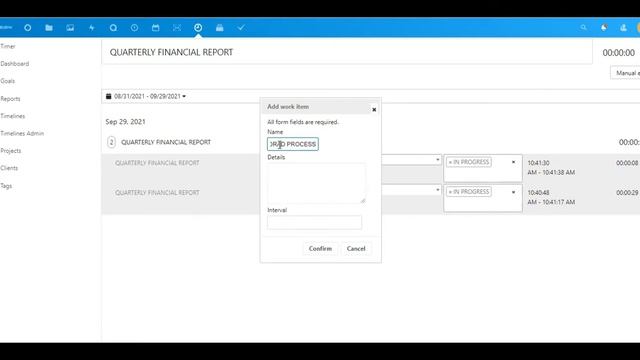Open the Tasks checkmark icon in top bar
Image resolution: width=640 pixels, height=360 pixels.
241,28
